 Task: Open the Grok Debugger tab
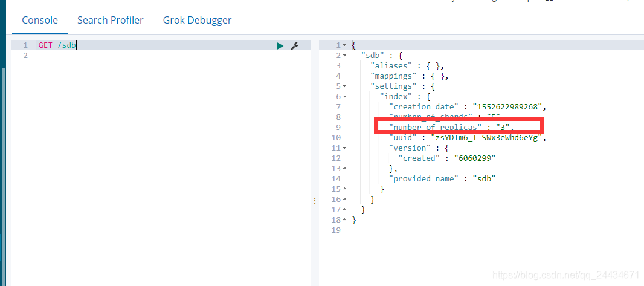197,20
